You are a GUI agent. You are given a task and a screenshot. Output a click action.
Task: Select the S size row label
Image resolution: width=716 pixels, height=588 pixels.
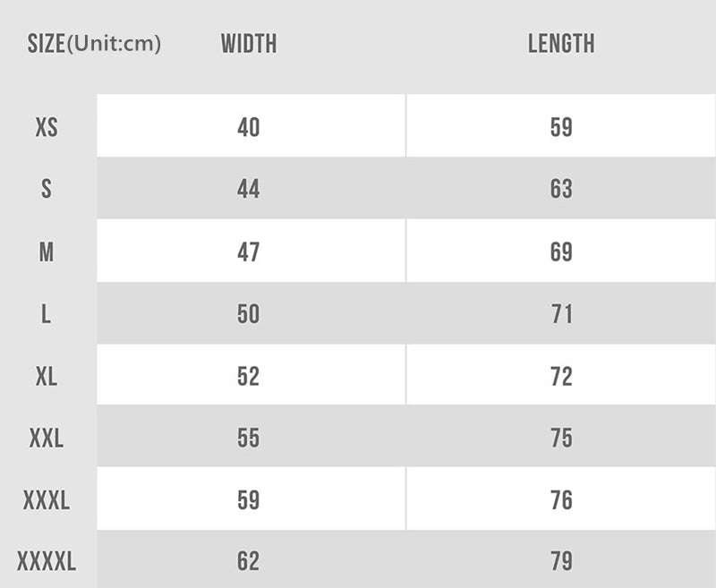pos(47,190)
